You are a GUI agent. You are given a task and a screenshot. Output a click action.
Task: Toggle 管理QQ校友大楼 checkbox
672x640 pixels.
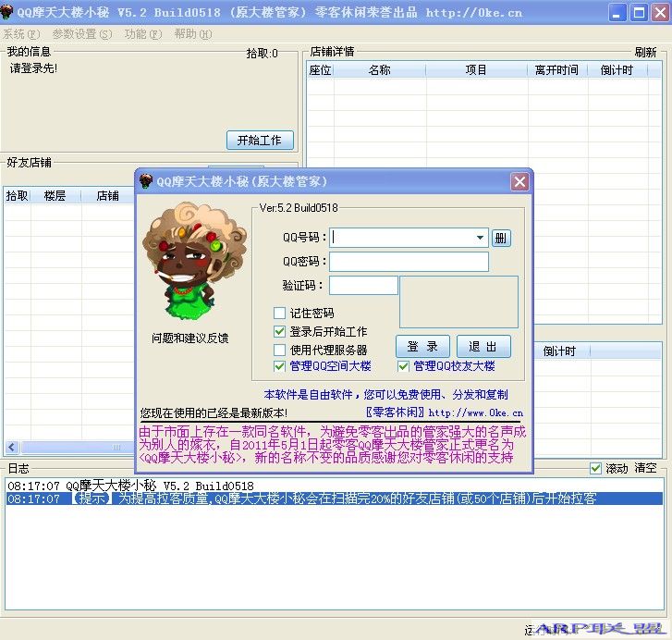[x=403, y=366]
